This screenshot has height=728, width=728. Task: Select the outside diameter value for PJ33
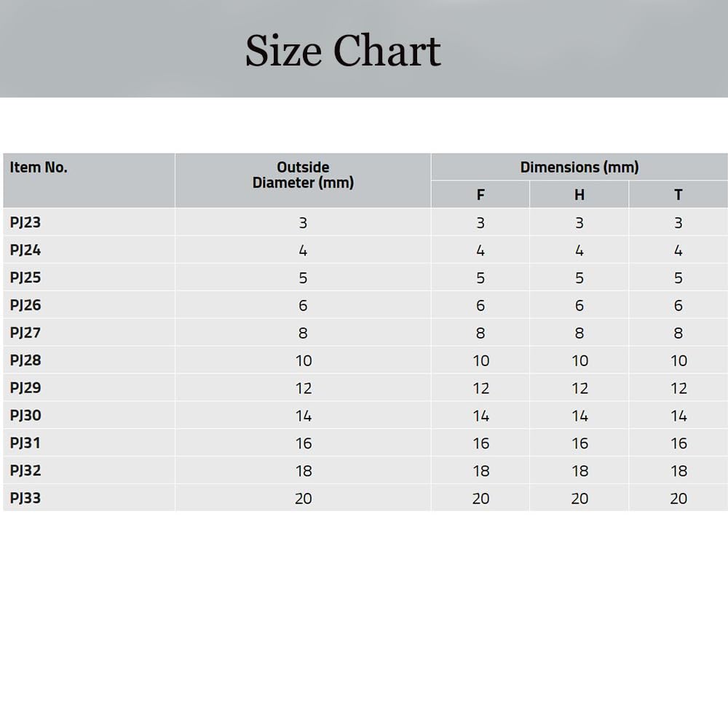coord(303,499)
